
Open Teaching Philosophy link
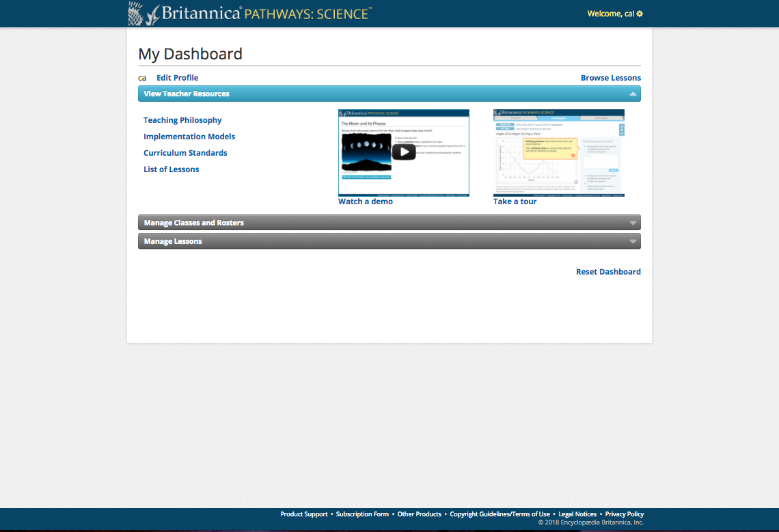point(182,120)
